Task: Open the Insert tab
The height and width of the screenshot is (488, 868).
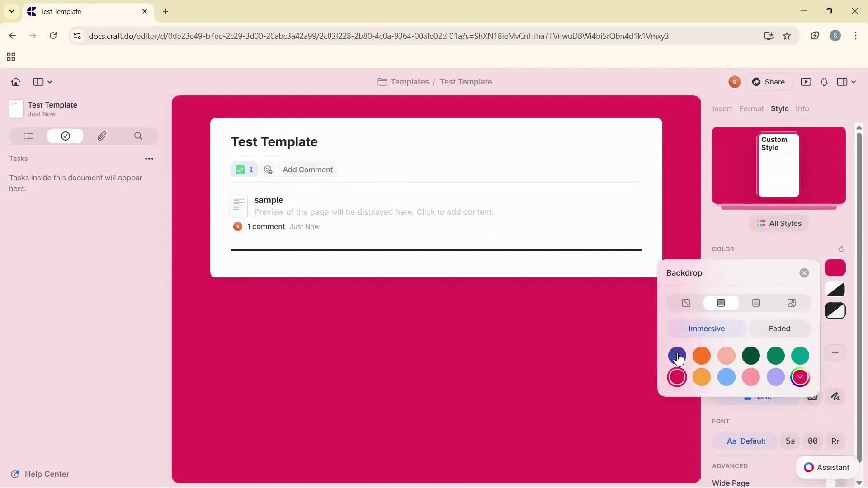Action: point(722,108)
